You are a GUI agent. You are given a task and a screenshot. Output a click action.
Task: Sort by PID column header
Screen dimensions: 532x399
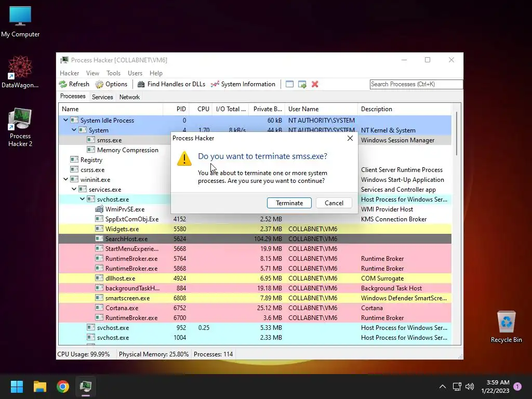click(x=176, y=109)
